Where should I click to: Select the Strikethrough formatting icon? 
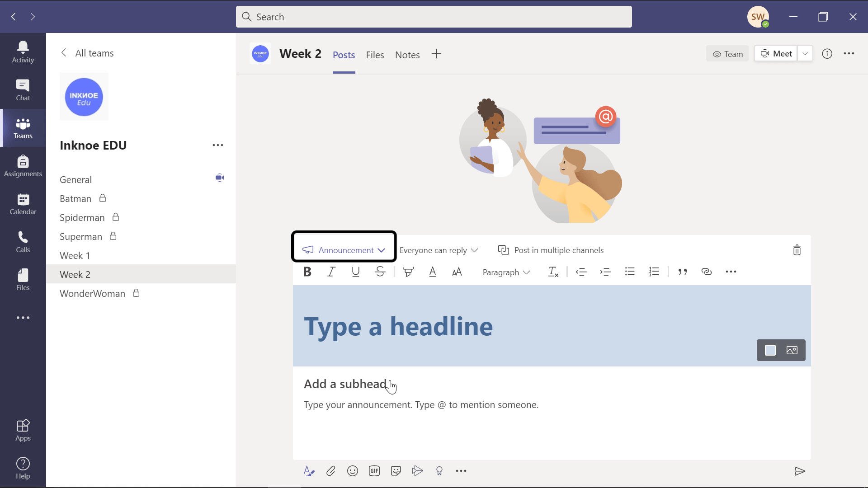[380, 272]
